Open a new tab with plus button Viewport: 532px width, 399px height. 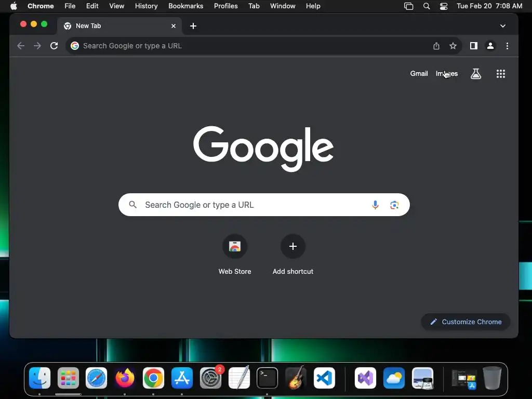(193, 26)
